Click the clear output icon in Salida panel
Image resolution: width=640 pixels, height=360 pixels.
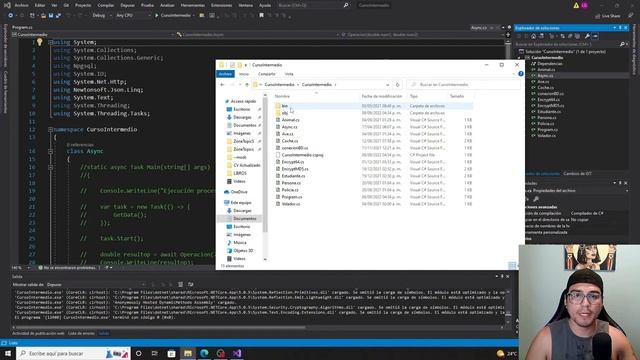pyautogui.click(x=180, y=284)
